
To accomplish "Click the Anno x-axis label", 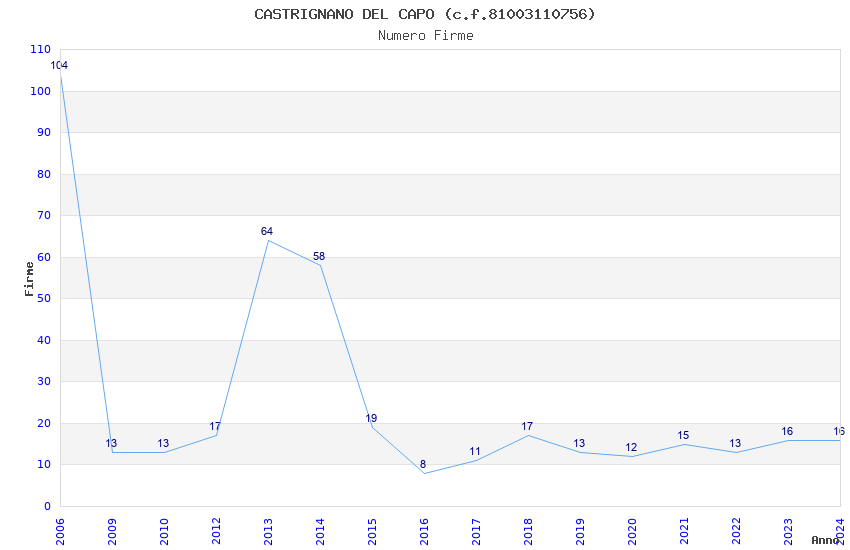I will tap(825, 540).
